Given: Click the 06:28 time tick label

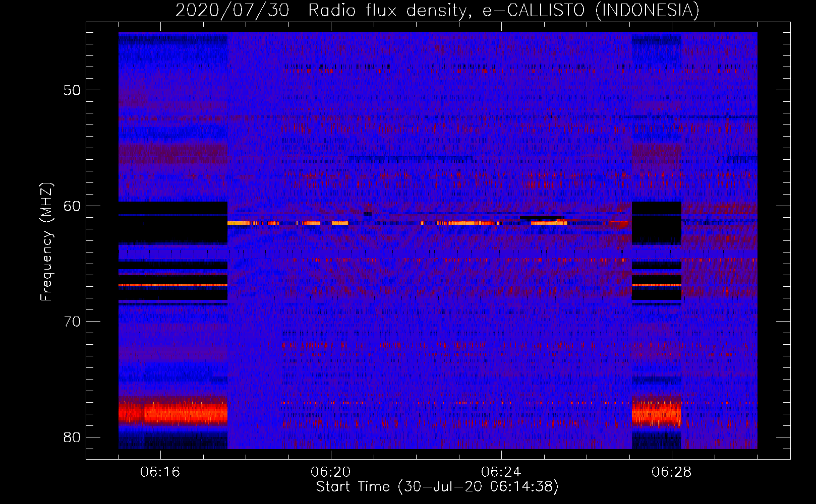Looking at the screenshot, I should point(672,472).
